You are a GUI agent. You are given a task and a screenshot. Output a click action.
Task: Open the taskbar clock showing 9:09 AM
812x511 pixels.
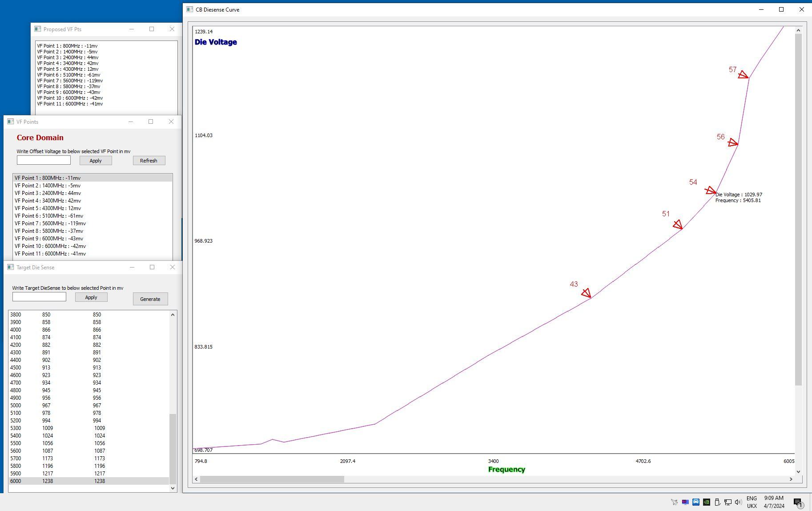[774, 502]
